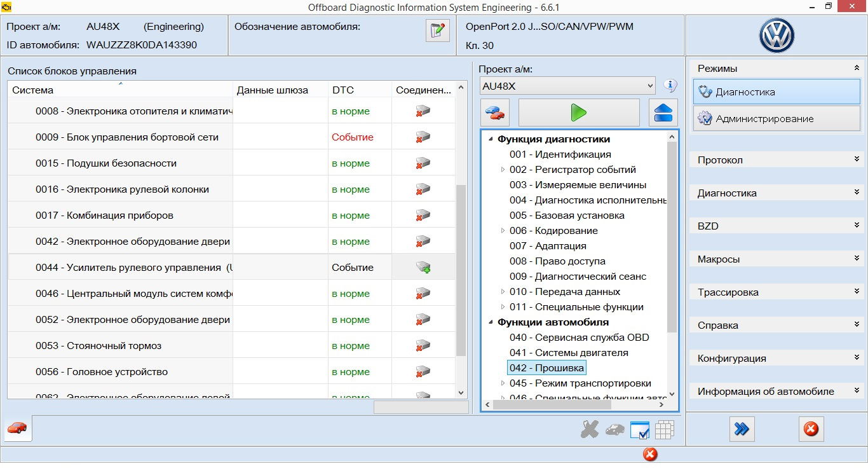Select 005 - Базовая установка tree item
868x473 pixels.
[567, 216]
